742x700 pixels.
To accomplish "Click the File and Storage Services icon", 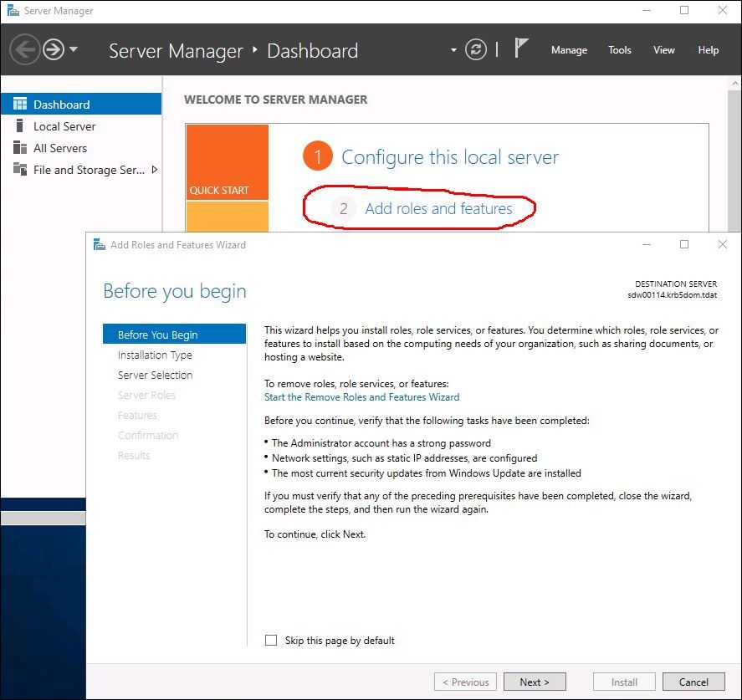I will [20, 169].
